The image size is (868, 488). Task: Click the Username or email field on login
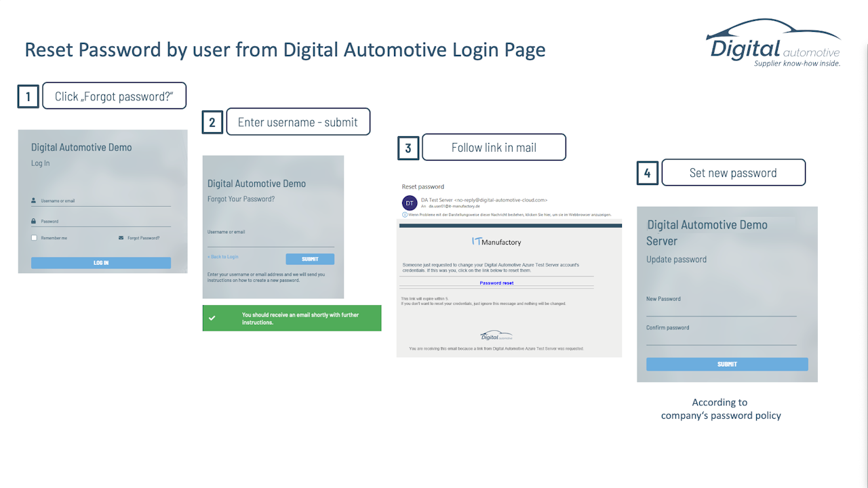pos(101,201)
